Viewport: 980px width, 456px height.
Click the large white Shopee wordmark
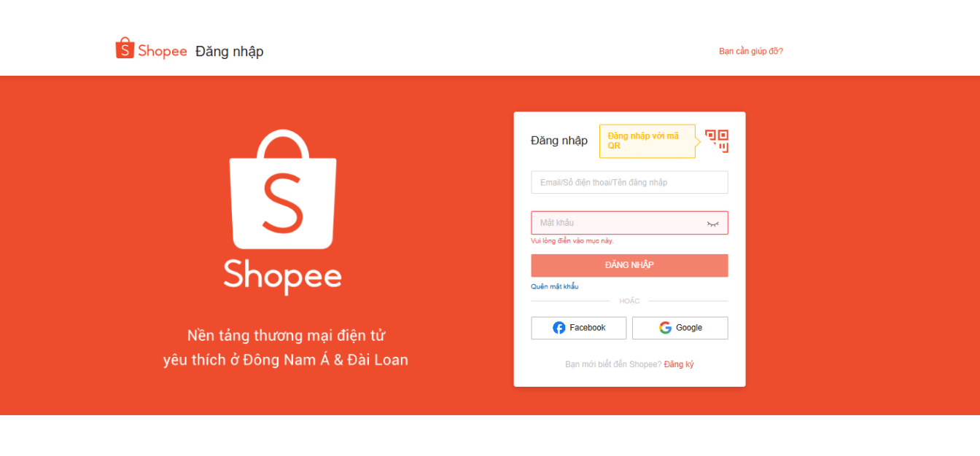[283, 276]
